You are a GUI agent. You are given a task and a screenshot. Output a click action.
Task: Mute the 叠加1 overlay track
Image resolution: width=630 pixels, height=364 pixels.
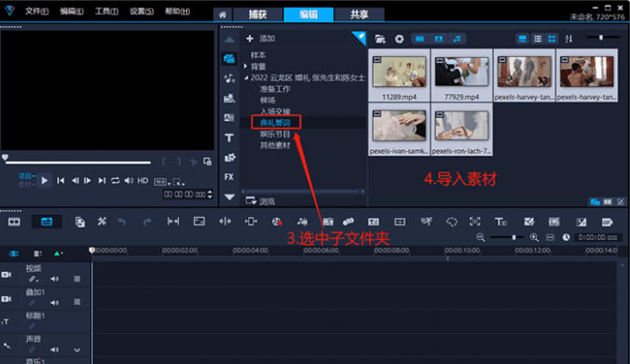point(54,303)
